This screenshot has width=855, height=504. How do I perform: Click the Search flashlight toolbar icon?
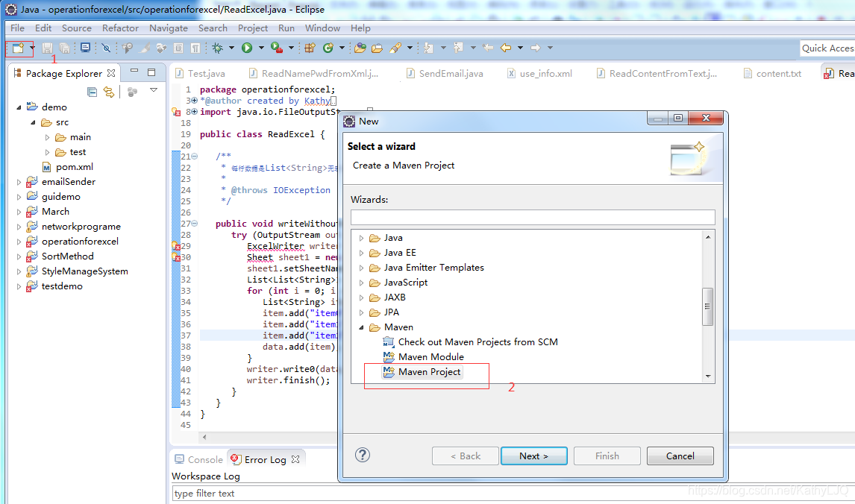pos(396,48)
